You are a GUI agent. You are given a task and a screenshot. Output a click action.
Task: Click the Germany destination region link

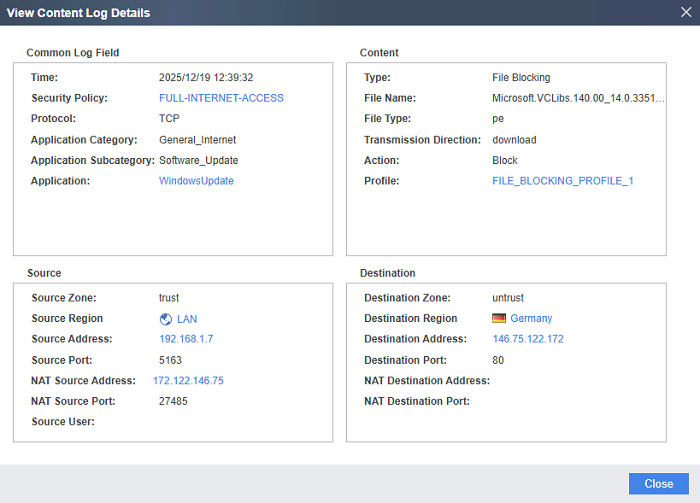pos(531,319)
